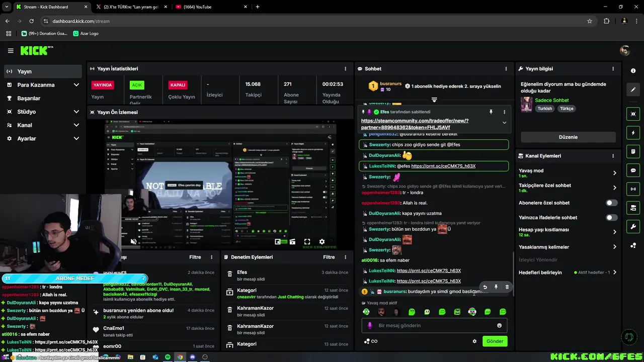Screen dimensions: 644x362
Task: Expand the pinned message chevron
Action: tap(504, 123)
